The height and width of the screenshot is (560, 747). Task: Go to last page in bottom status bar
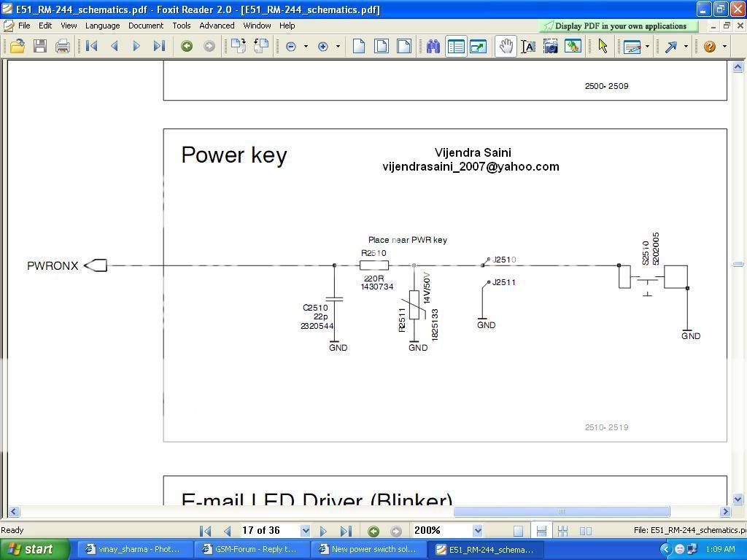coord(346,531)
